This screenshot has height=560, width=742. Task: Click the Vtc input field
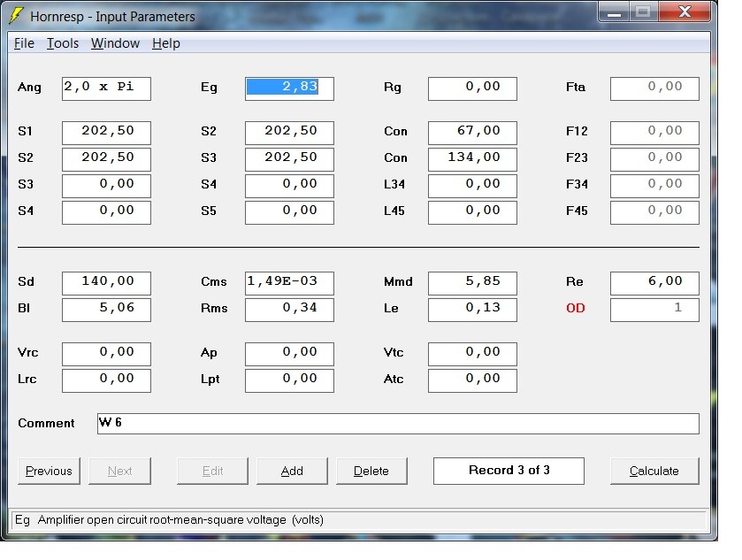(473, 354)
